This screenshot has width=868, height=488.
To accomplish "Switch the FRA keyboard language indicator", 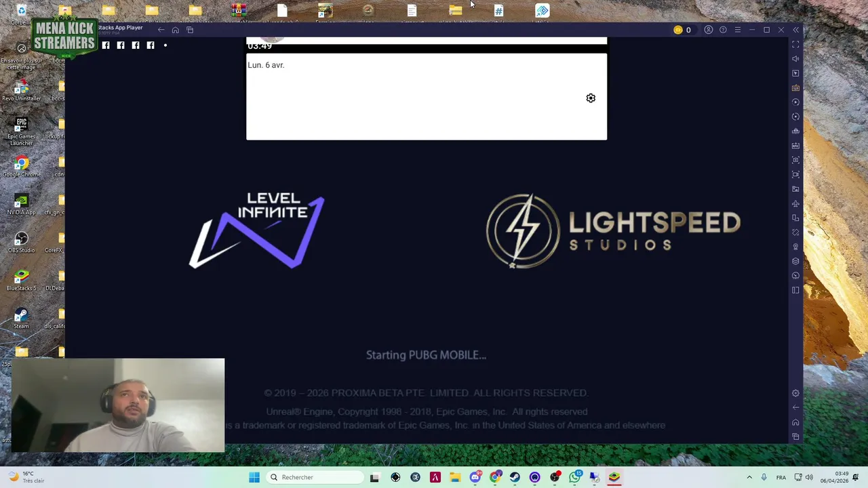I will (x=781, y=477).
